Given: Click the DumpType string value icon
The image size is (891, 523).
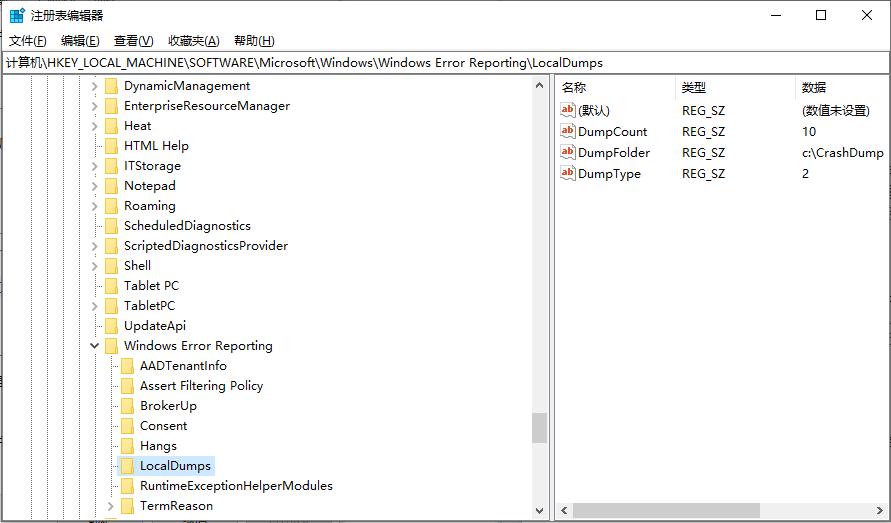Looking at the screenshot, I should coord(568,173).
